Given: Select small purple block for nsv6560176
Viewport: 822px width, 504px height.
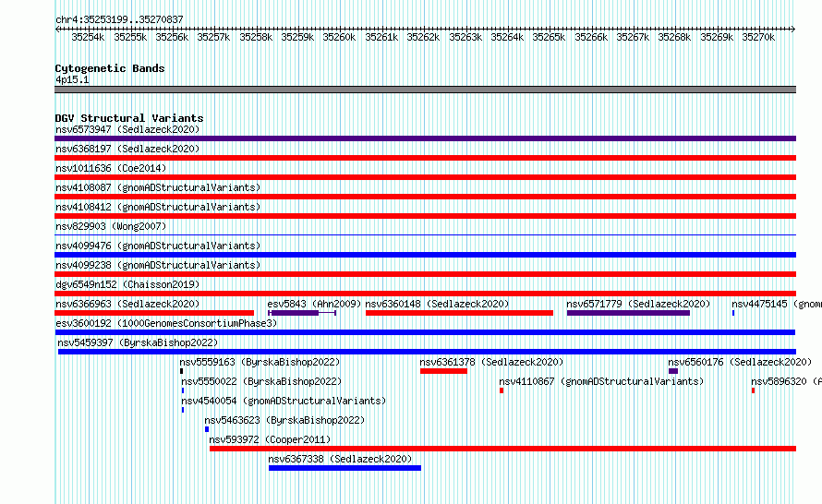Looking at the screenshot, I should click(673, 371).
